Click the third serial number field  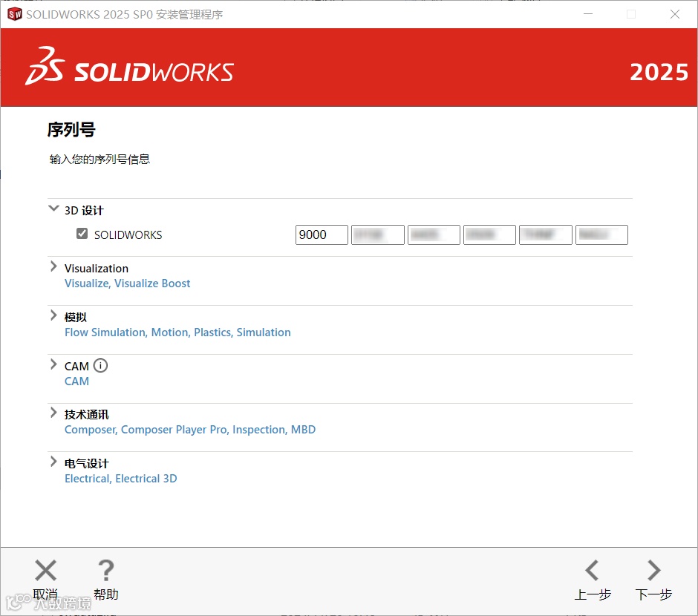click(434, 235)
